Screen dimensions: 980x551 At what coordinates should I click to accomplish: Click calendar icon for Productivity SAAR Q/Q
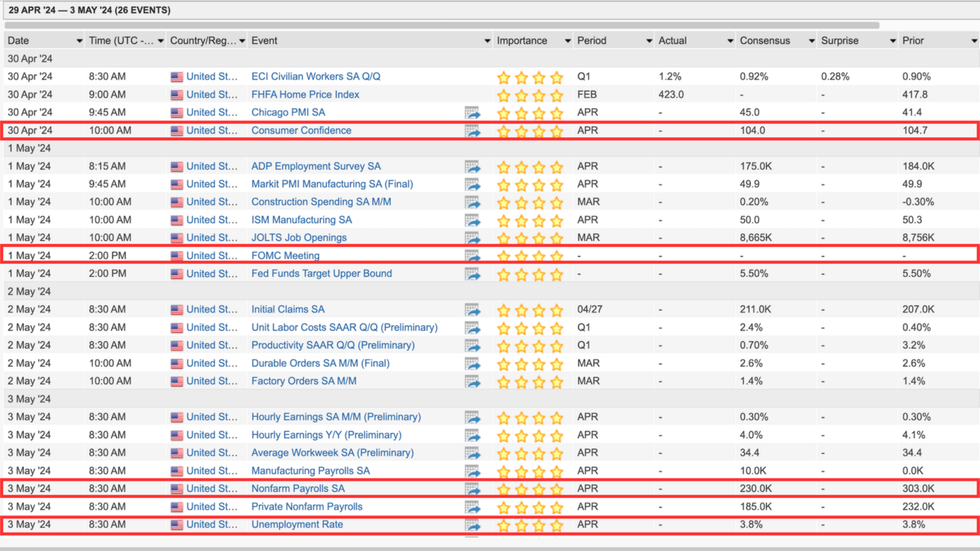[x=473, y=346]
